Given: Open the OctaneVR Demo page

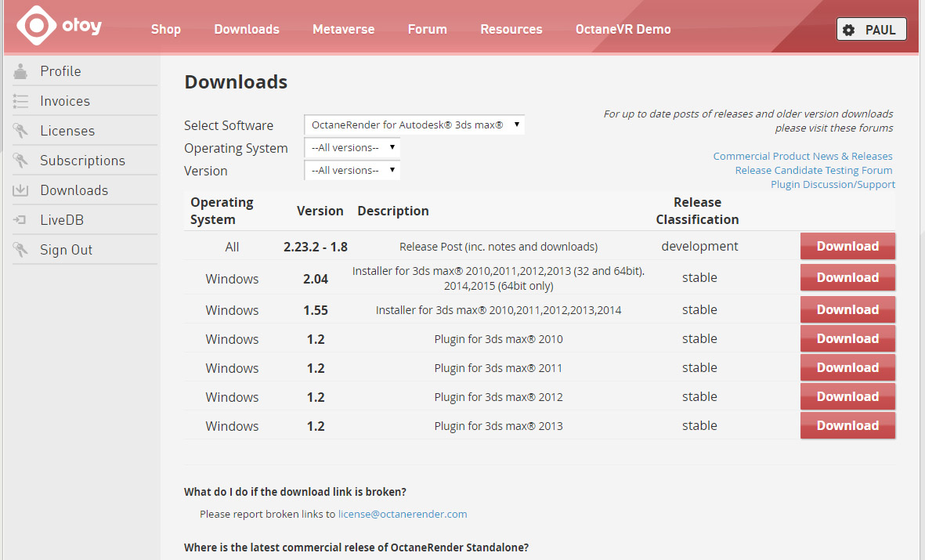Looking at the screenshot, I should (x=623, y=29).
